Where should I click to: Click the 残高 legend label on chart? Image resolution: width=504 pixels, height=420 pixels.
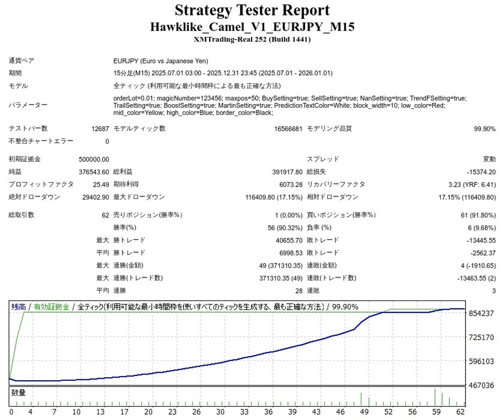pyautogui.click(x=19, y=307)
